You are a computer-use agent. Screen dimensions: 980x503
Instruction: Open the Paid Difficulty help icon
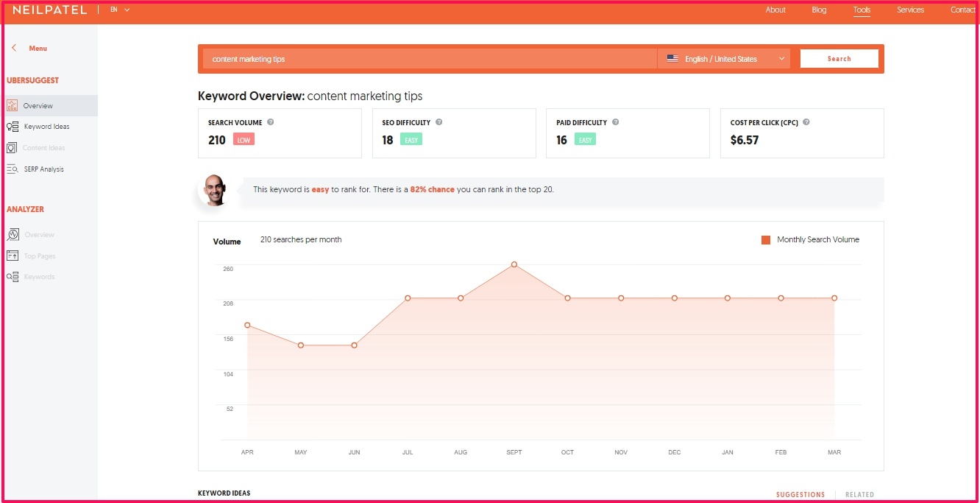click(615, 122)
